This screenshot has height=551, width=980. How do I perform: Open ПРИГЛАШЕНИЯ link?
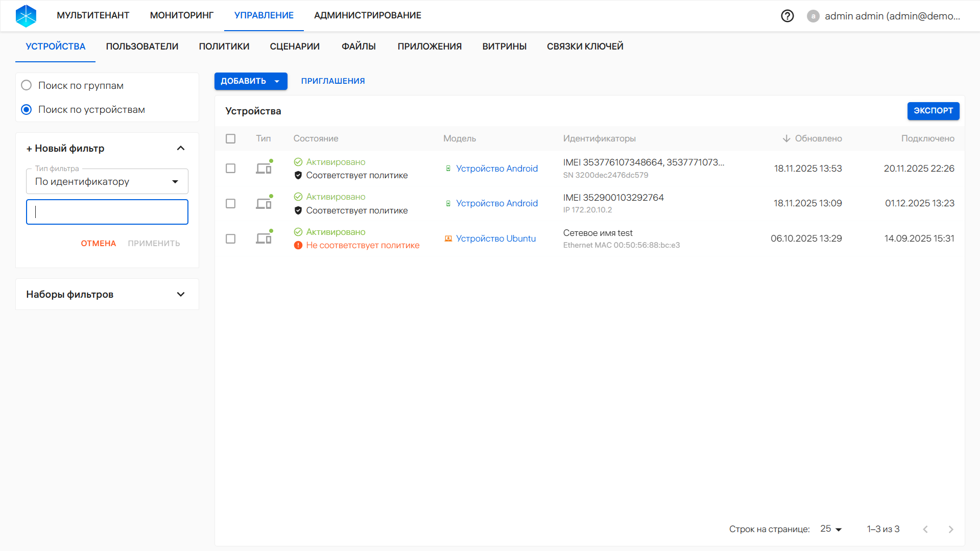[332, 81]
